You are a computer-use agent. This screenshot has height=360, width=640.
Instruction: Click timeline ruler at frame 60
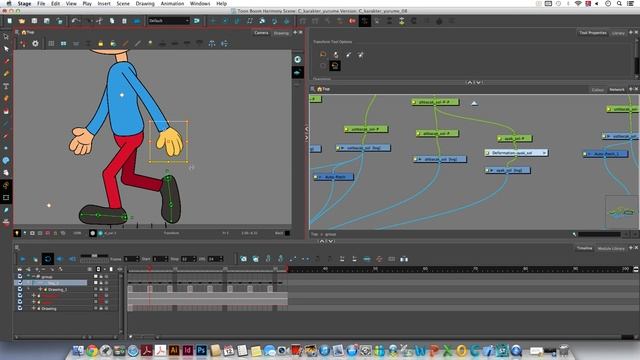point(424,269)
